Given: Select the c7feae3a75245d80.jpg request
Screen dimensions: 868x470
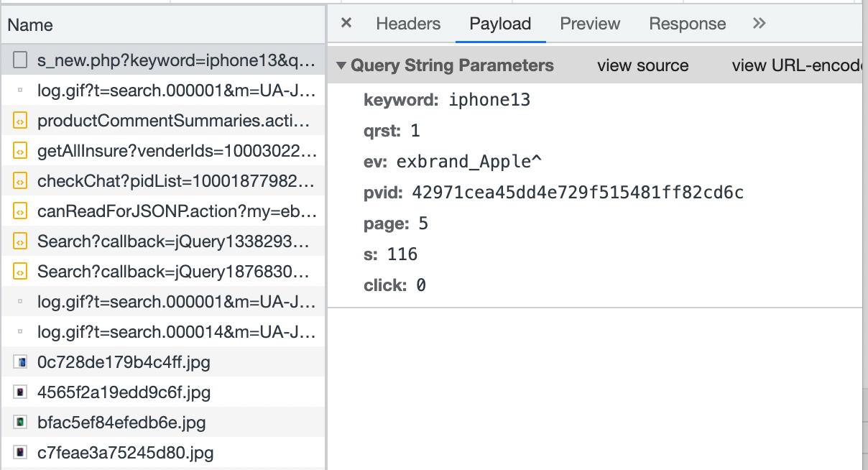Looking at the screenshot, I should click(x=162, y=453).
